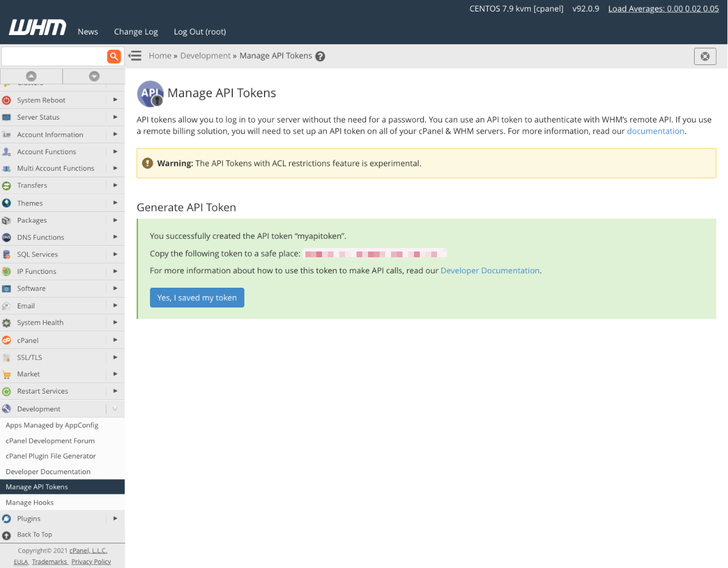Click the Restart Services icon
This screenshot has height=568, width=728.
pyautogui.click(x=7, y=391)
